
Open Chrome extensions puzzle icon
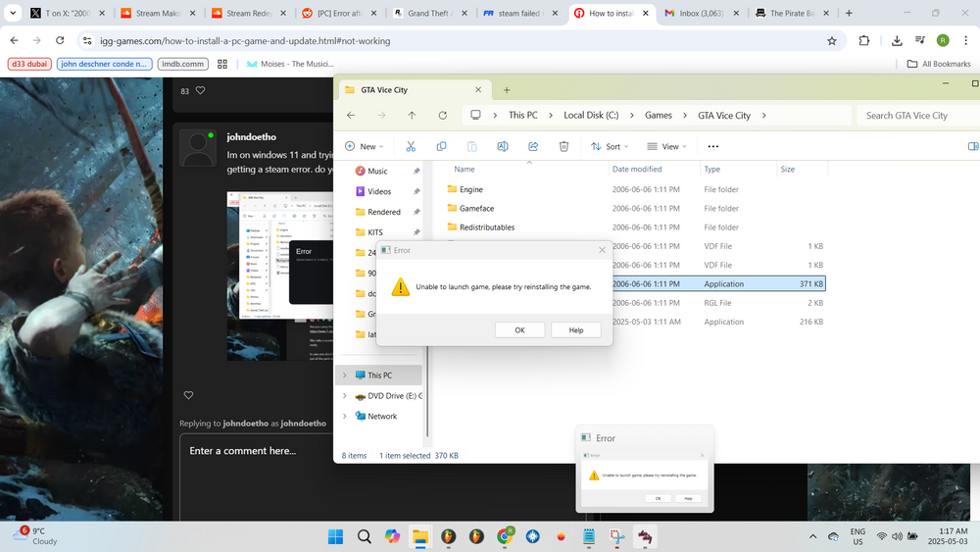pyautogui.click(x=864, y=40)
